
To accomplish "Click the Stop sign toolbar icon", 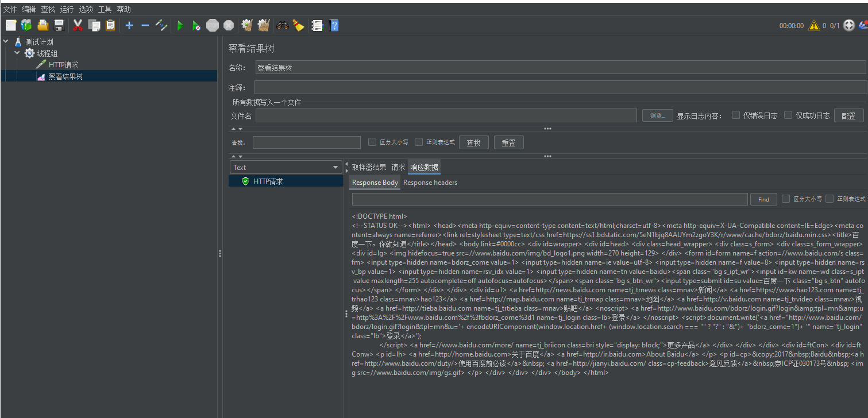I will click(x=213, y=25).
